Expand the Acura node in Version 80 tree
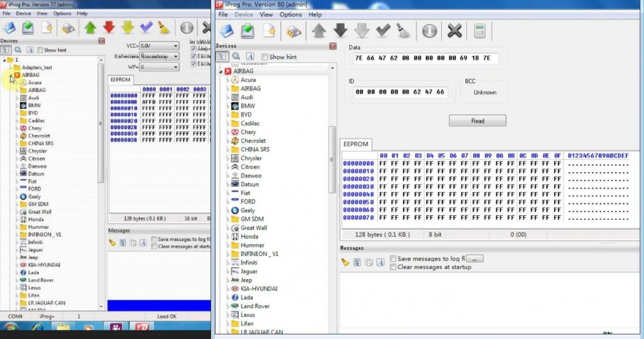Screen dimensions: 644x339 tap(227, 80)
